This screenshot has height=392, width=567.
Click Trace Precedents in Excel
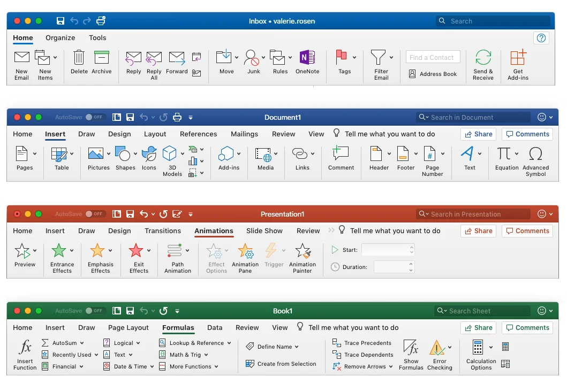click(361, 343)
